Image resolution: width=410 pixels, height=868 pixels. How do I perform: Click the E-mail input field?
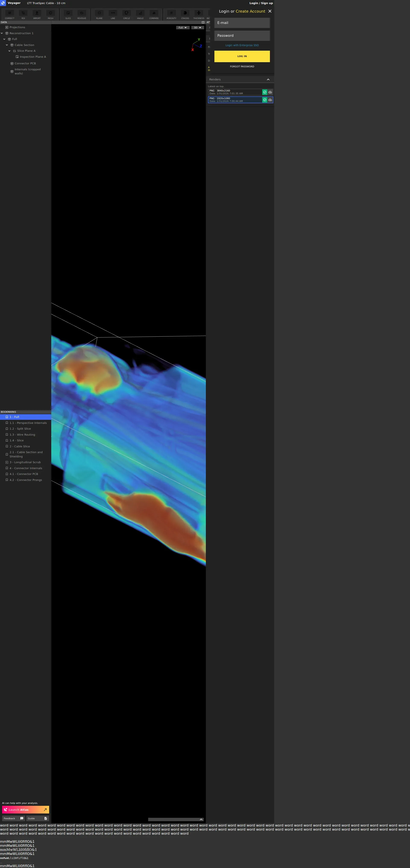click(242, 23)
